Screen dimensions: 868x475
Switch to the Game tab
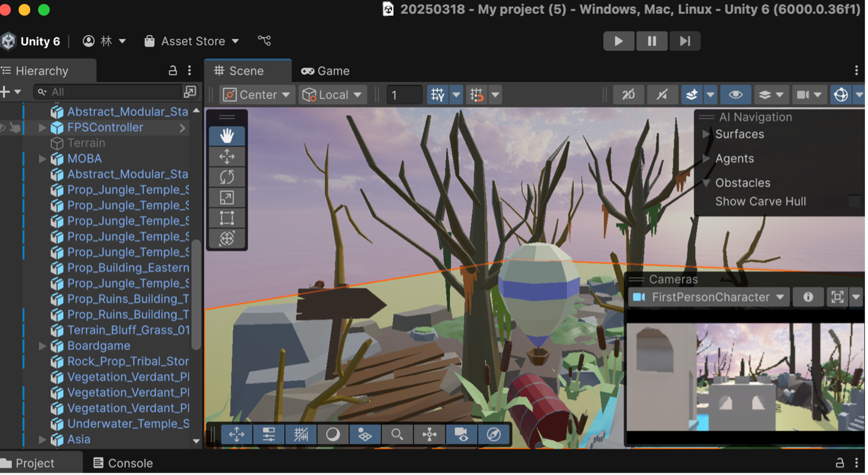point(325,71)
